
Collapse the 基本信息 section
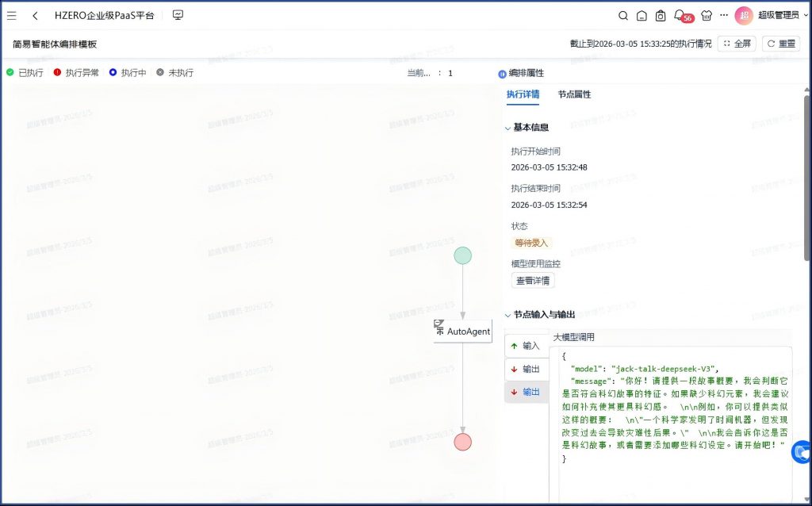(x=508, y=128)
